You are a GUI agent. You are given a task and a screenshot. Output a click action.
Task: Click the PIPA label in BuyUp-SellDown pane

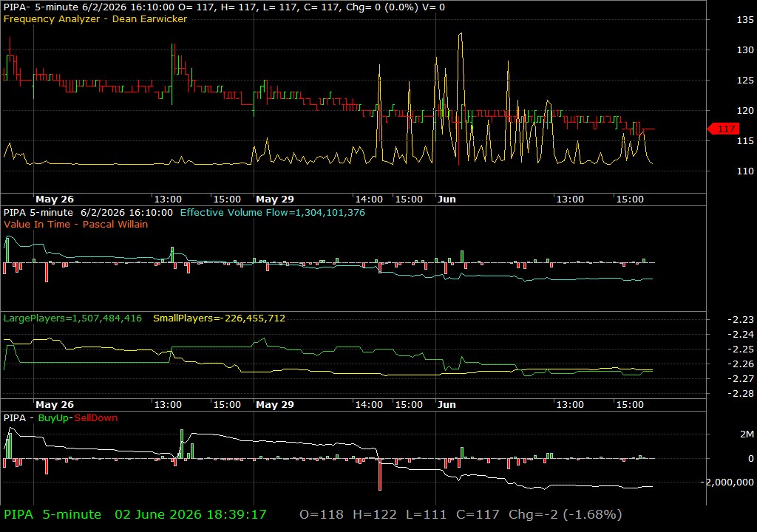point(16,418)
